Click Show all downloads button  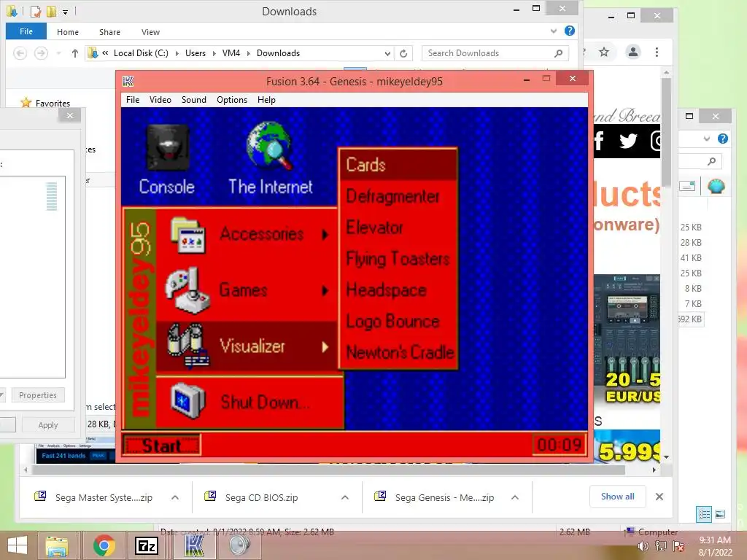[617, 497]
